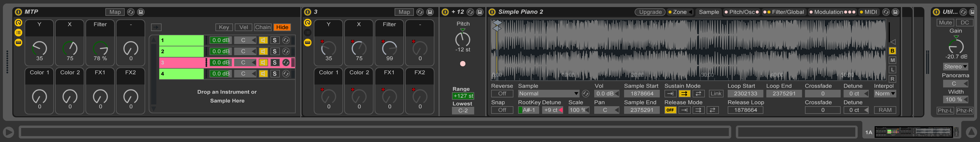The image size is (980, 142).
Task: Click hot-swap icon on chain 4
Action: coord(286,74)
